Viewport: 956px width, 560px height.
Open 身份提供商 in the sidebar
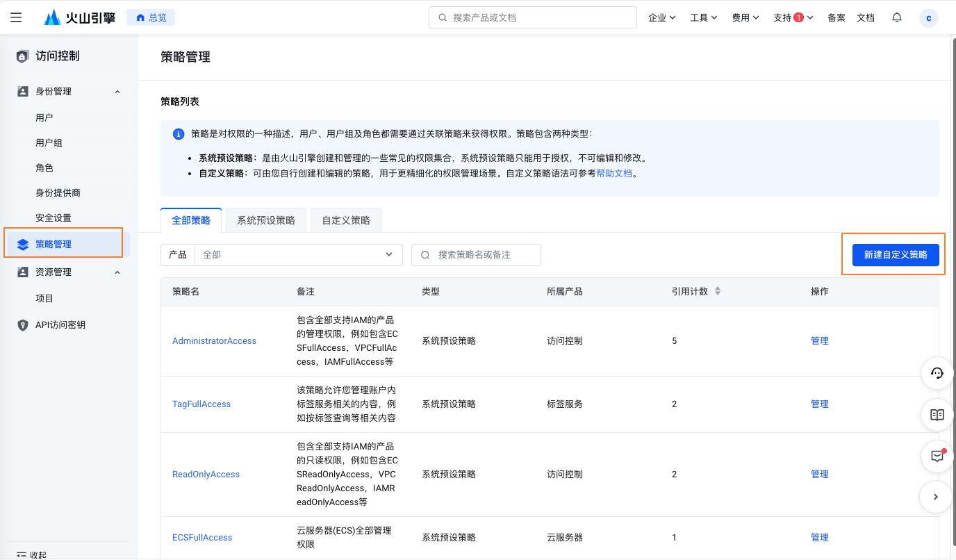click(58, 192)
